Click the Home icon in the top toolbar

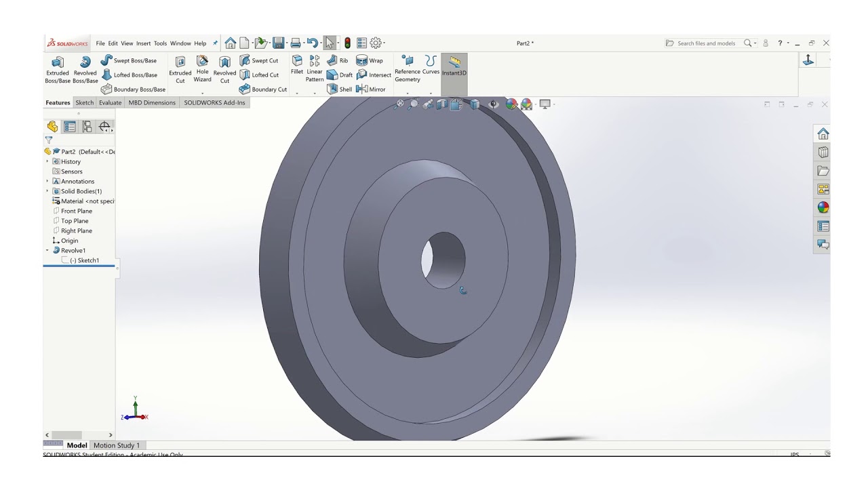coord(231,43)
